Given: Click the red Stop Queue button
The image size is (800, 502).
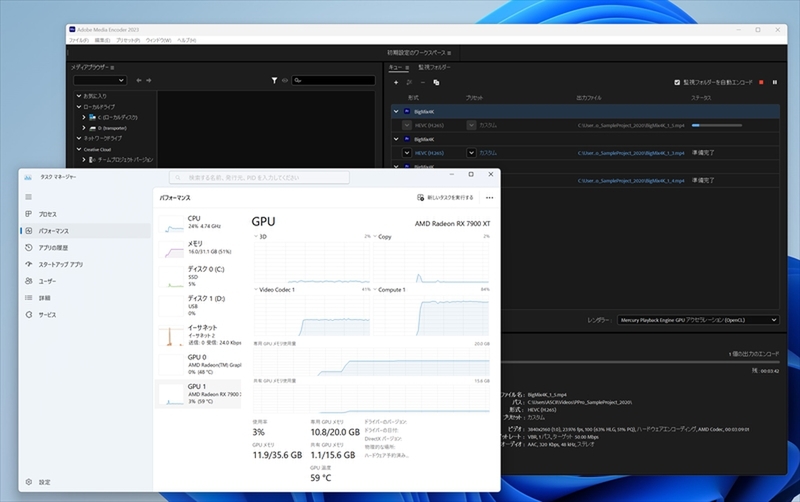Looking at the screenshot, I should pos(761,82).
